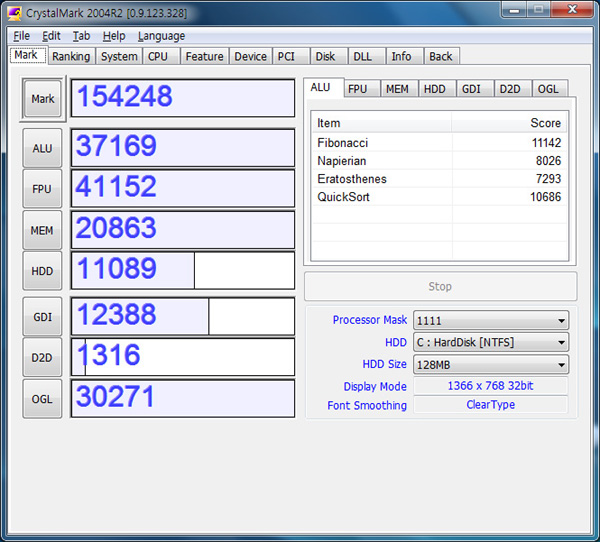Start the D2D benchmark test
The width and height of the screenshot is (600, 542).
point(42,357)
